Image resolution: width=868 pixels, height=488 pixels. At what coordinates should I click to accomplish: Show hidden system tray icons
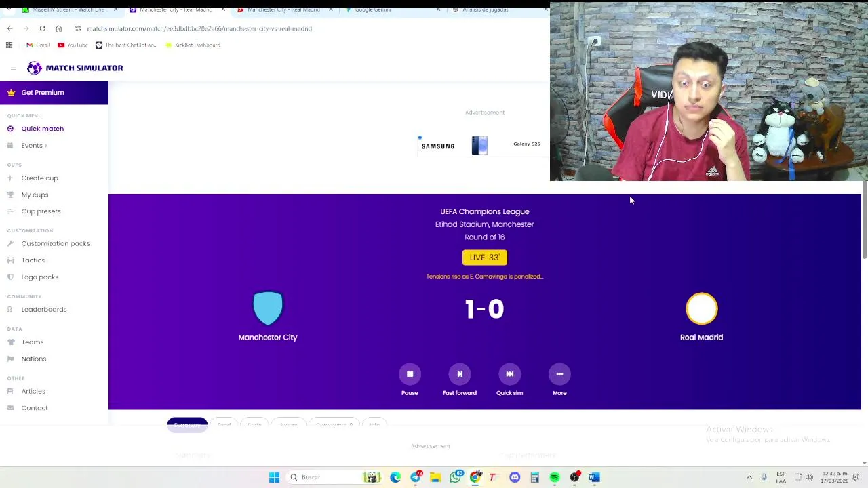pyautogui.click(x=749, y=477)
